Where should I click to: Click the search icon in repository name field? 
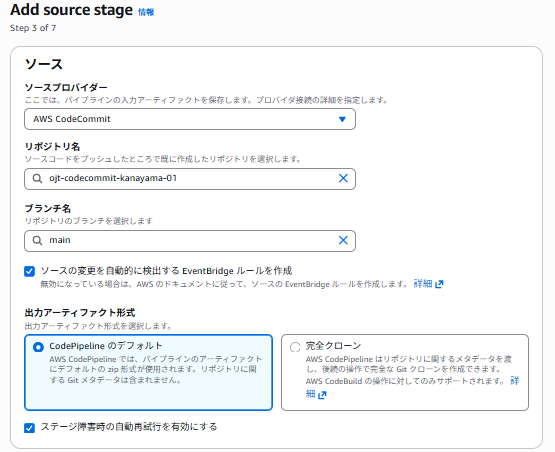37,178
